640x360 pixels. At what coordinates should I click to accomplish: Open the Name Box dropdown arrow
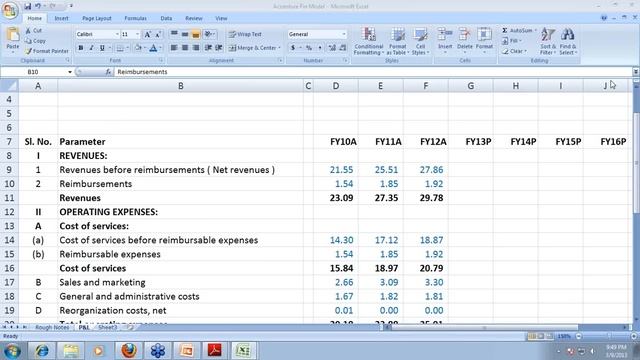pos(70,72)
